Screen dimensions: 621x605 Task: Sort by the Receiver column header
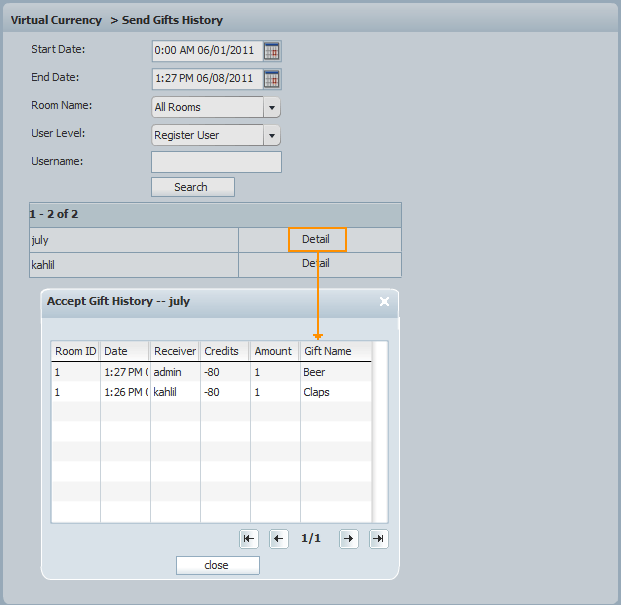coord(174,351)
